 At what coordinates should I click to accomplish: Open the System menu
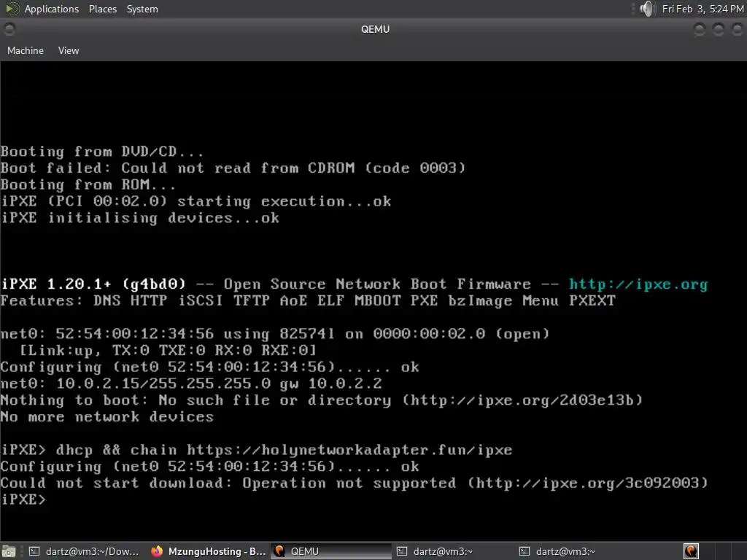[142, 9]
